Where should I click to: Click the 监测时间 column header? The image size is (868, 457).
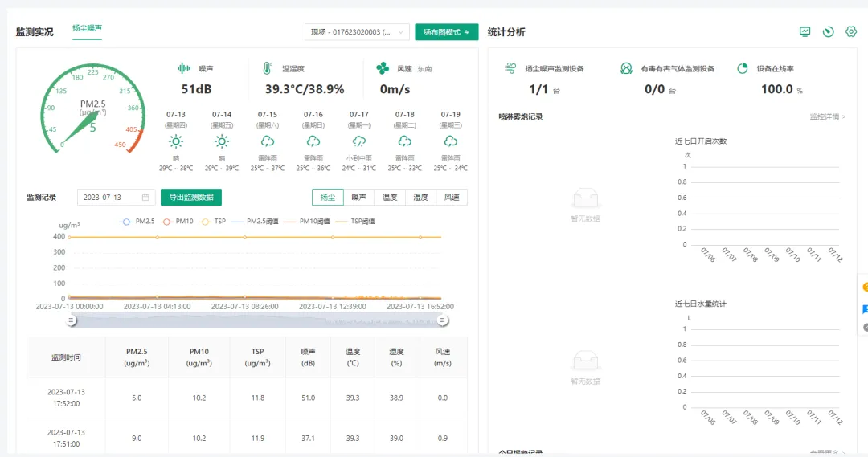click(x=66, y=357)
